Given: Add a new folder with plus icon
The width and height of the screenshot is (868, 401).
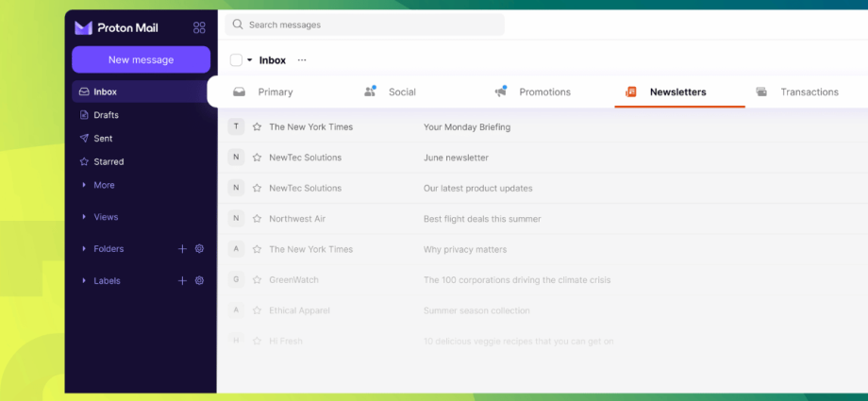Looking at the screenshot, I should (x=182, y=249).
